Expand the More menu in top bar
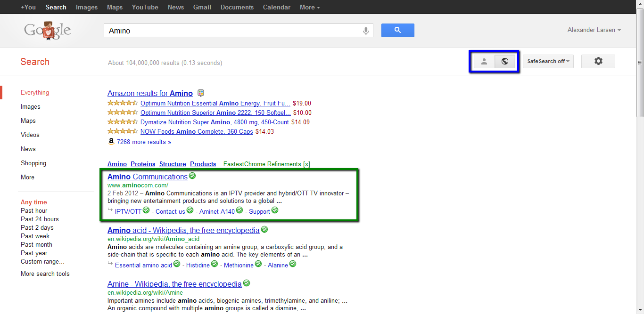This screenshot has height=314, width=644. pos(310,7)
